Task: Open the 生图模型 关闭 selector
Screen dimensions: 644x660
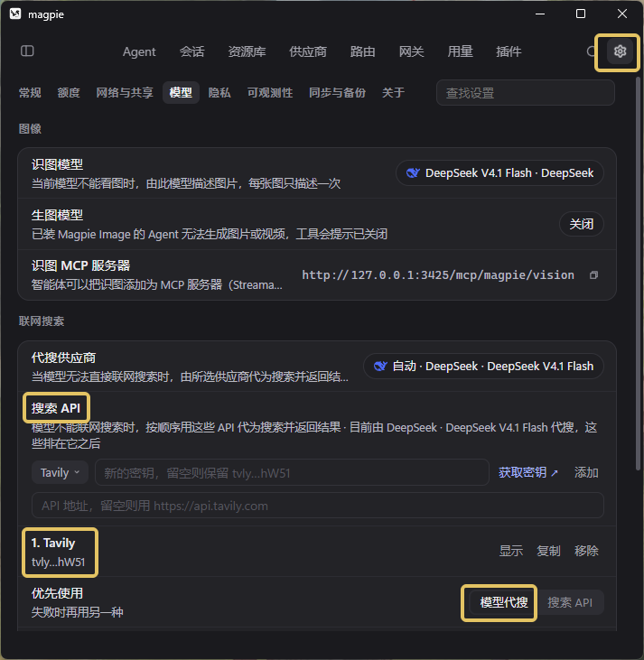Action: point(582,224)
